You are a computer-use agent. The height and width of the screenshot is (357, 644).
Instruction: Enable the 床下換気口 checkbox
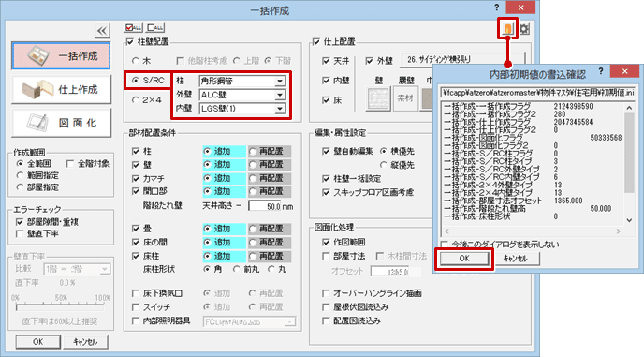click(136, 293)
